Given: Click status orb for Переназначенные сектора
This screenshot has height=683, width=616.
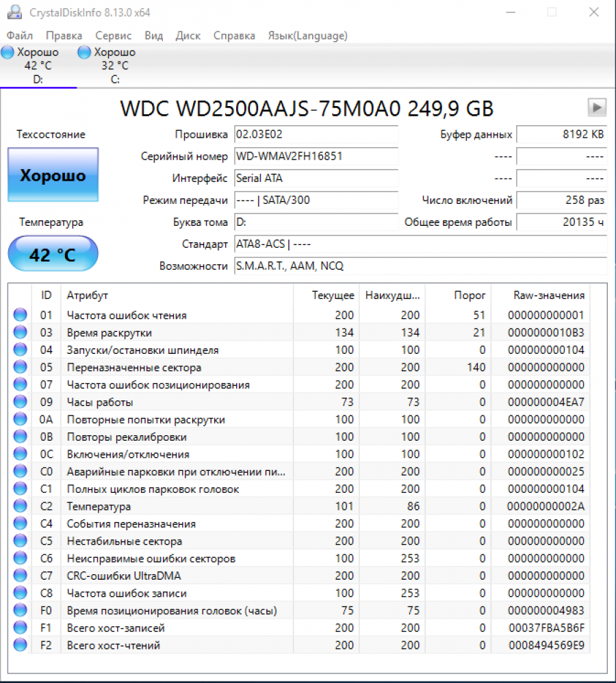Looking at the screenshot, I should [20, 367].
